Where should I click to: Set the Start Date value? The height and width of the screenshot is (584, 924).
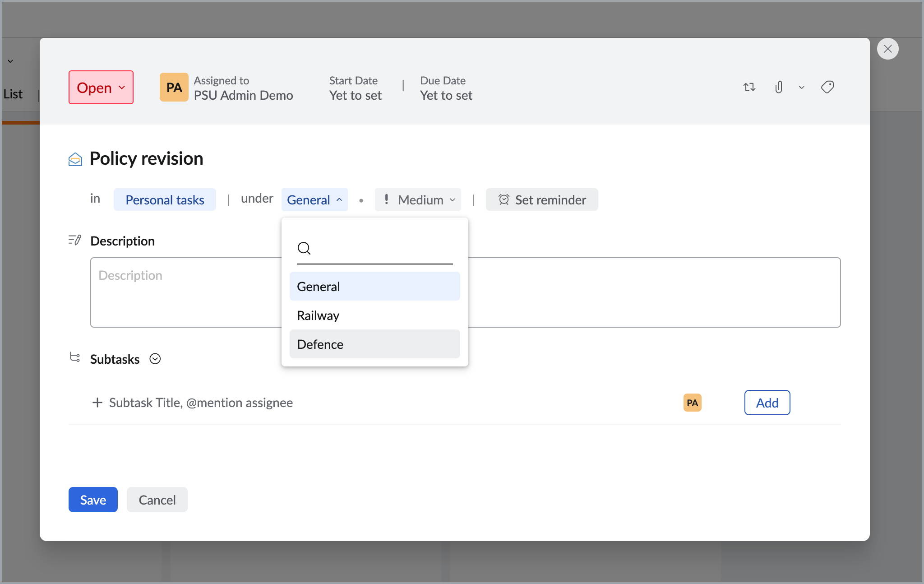coord(356,95)
